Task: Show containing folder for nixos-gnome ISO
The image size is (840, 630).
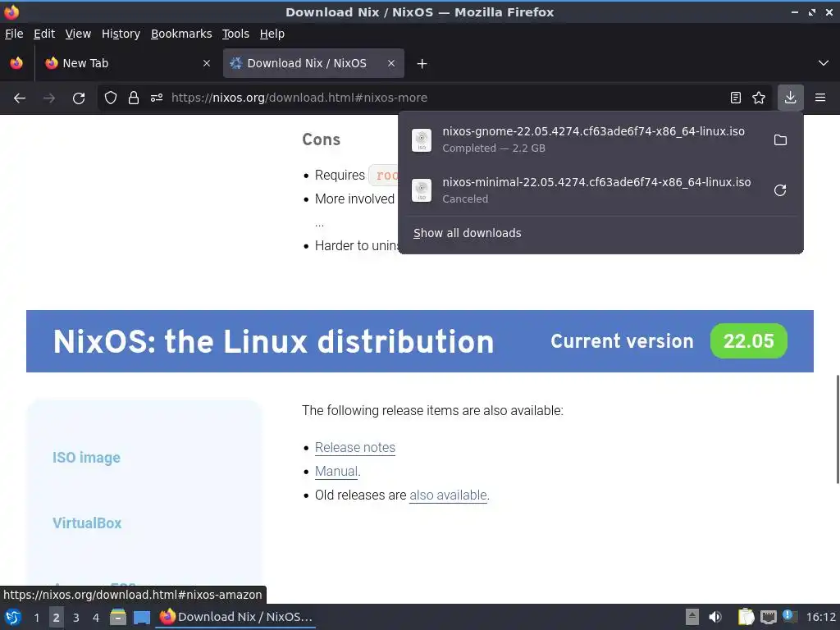Action: pyautogui.click(x=781, y=139)
